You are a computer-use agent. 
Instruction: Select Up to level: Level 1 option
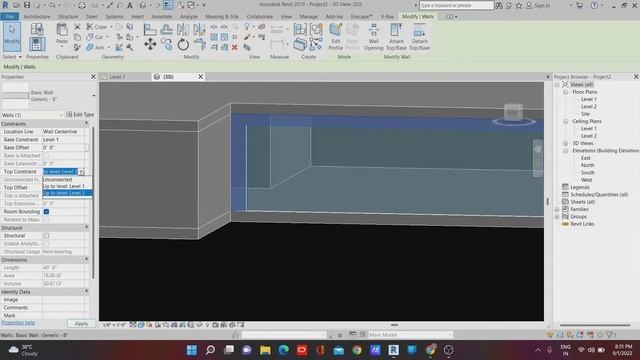click(x=67, y=186)
